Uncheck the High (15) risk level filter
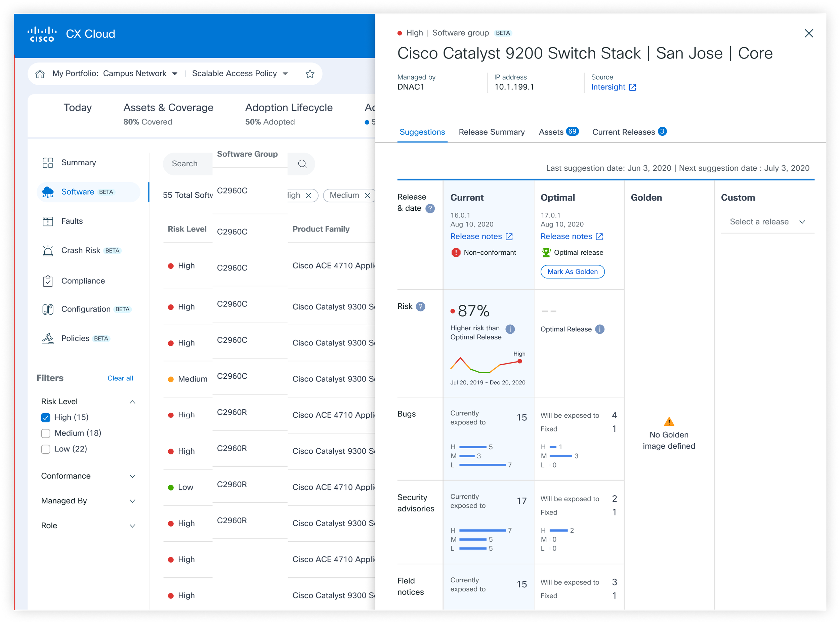Image resolution: width=840 pixels, height=624 pixels. tap(46, 417)
